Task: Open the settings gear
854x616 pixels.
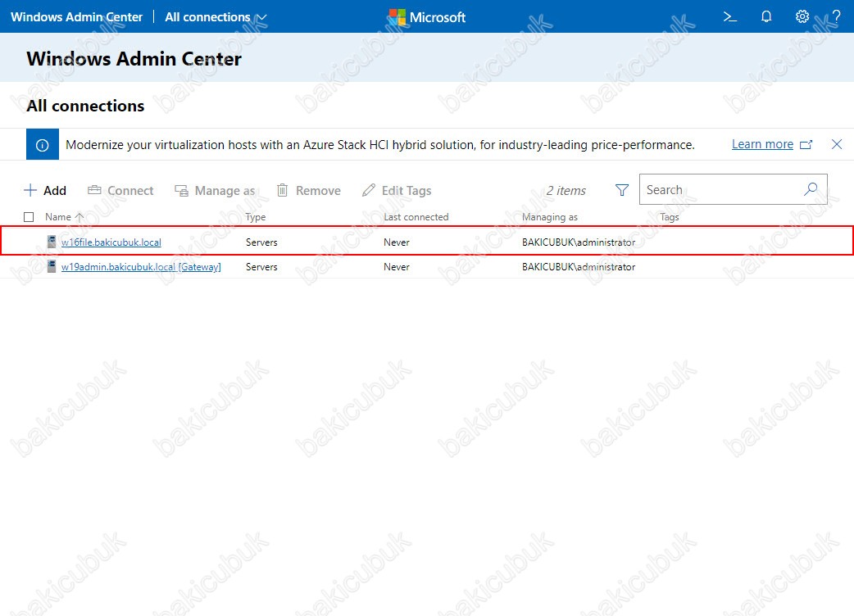Action: (x=802, y=17)
